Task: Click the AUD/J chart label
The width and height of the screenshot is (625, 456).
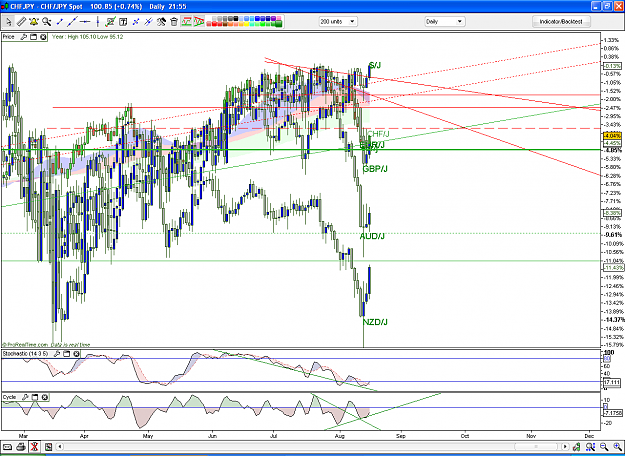Action: tap(372, 236)
